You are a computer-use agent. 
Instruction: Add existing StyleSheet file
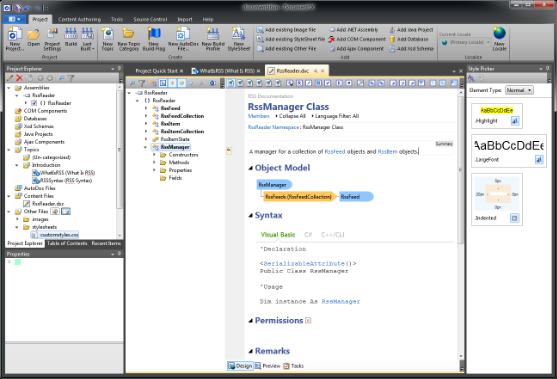click(291, 39)
